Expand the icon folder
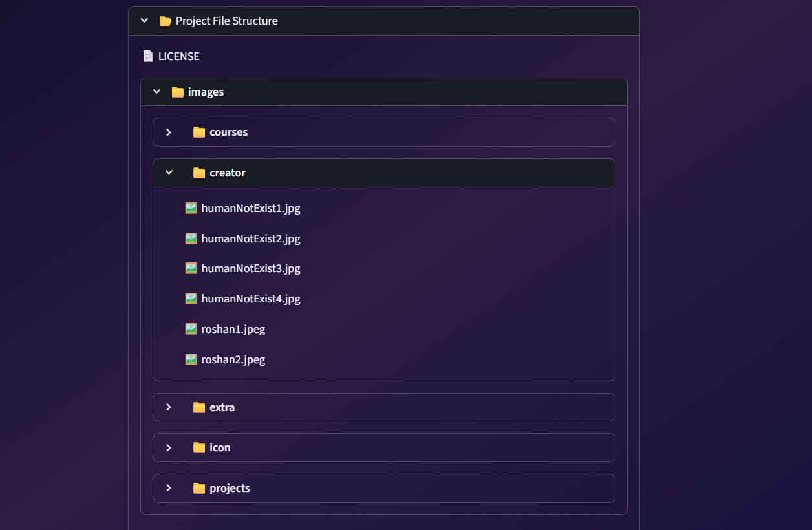This screenshot has height=530, width=812. [169, 447]
